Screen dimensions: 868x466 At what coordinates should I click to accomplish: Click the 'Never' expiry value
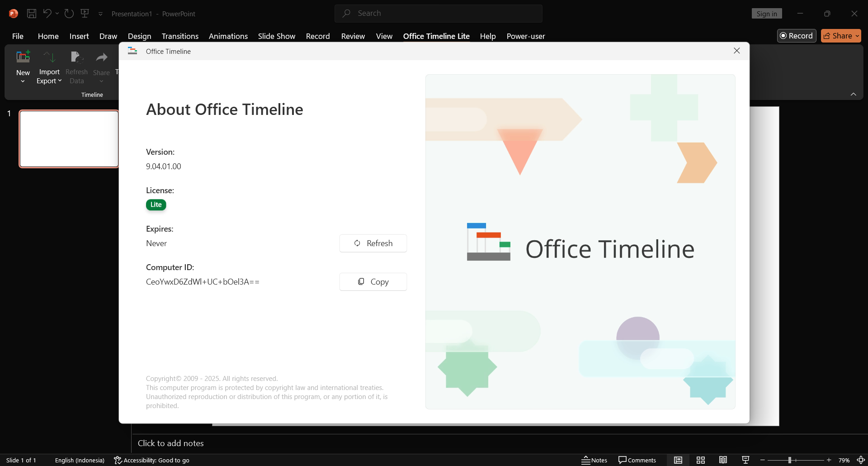click(x=156, y=243)
